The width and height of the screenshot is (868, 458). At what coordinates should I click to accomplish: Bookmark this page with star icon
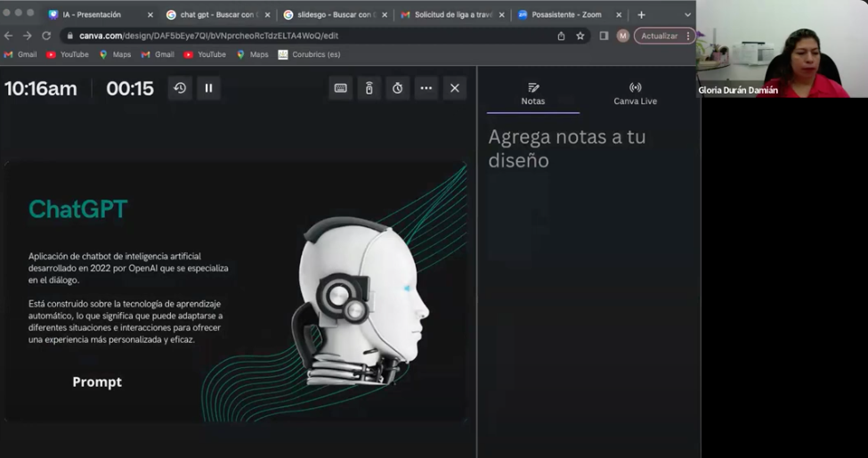(580, 36)
